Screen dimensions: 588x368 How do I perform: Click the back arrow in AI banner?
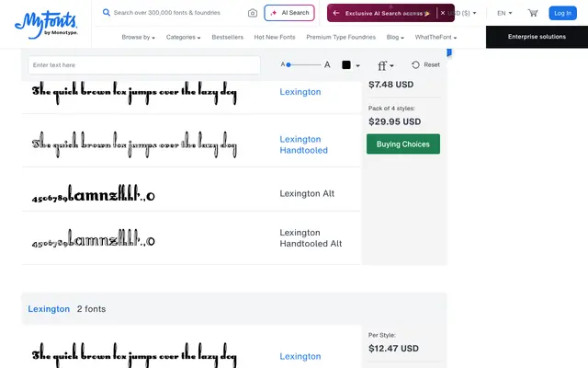(336, 13)
